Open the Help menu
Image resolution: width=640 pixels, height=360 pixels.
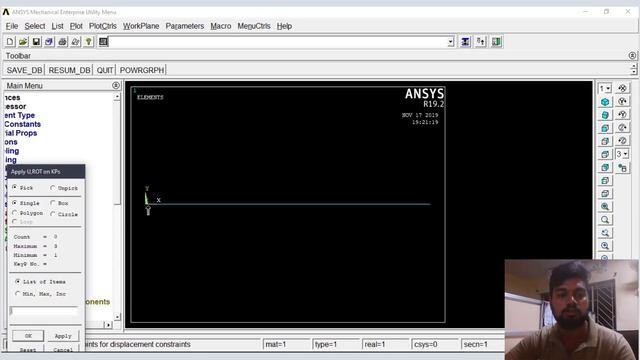click(x=284, y=26)
